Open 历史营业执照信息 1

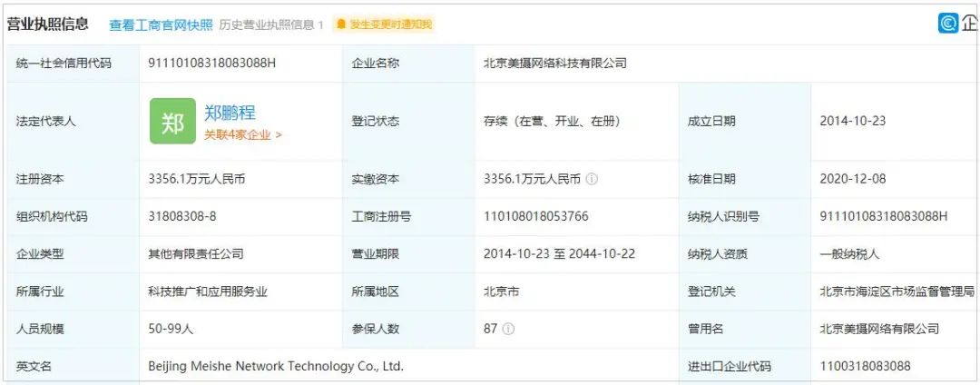[271, 25]
